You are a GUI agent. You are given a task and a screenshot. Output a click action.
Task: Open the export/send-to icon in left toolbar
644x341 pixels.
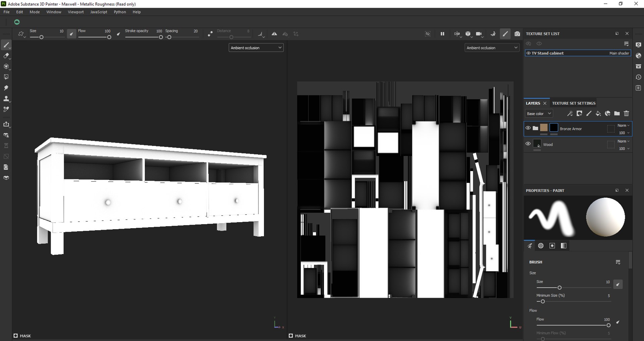point(6,125)
